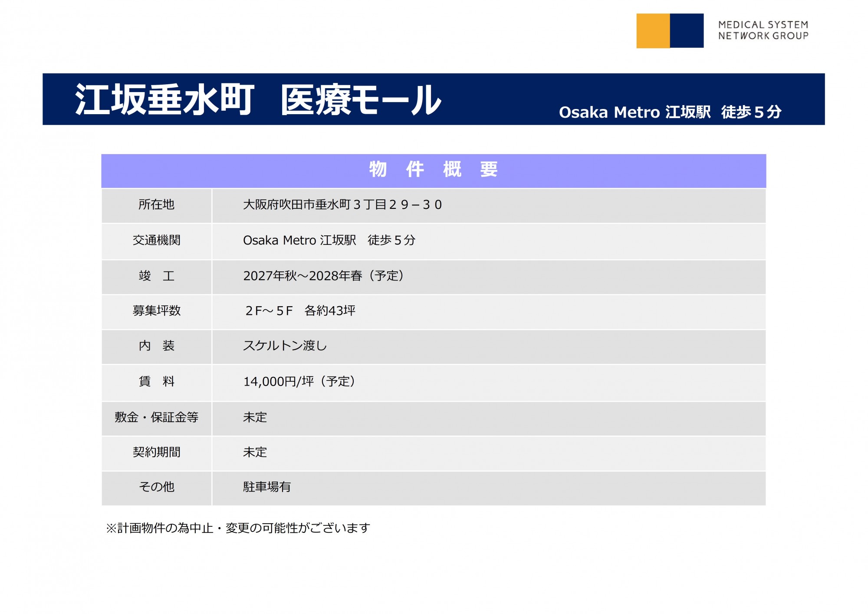This screenshot has height=614, width=868.
Task: Click the 募集坪数 label cell
Action: 156,310
